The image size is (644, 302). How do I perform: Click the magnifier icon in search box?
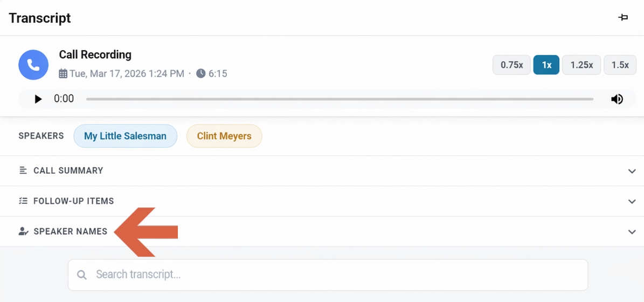pyautogui.click(x=82, y=275)
